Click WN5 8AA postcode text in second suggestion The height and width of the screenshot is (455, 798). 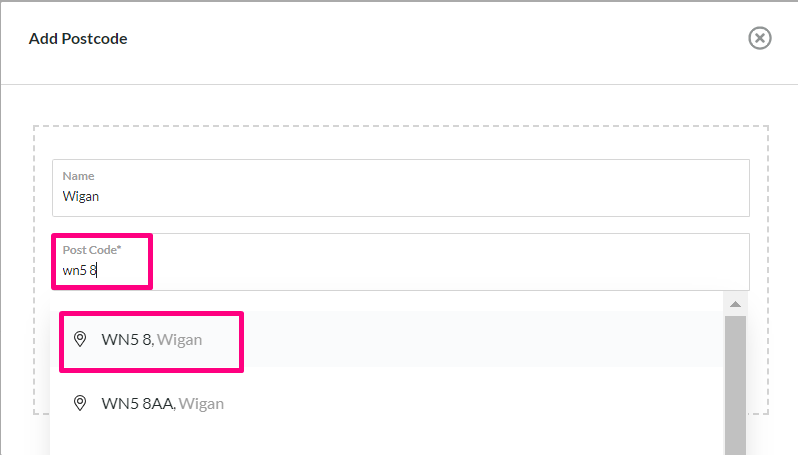click(x=138, y=404)
